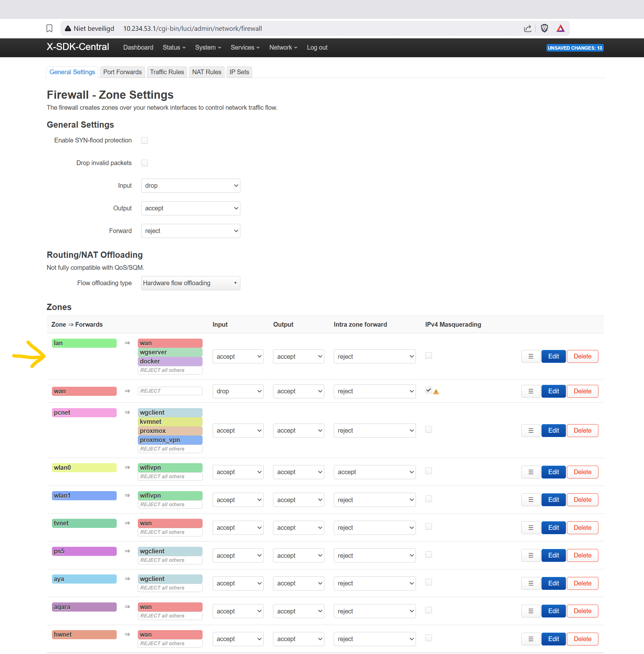
Task: Click the bookmark icon in address bar
Action: pyautogui.click(x=49, y=28)
